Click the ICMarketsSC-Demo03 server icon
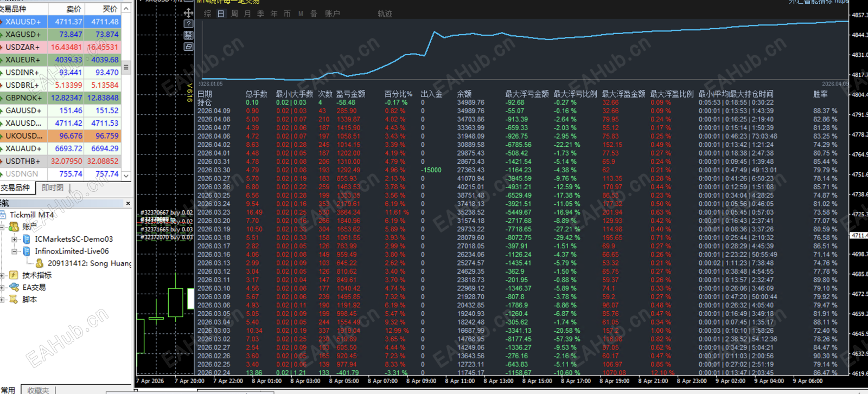Image resolution: width=868 pixels, height=394 pixels. pyautogui.click(x=27, y=239)
